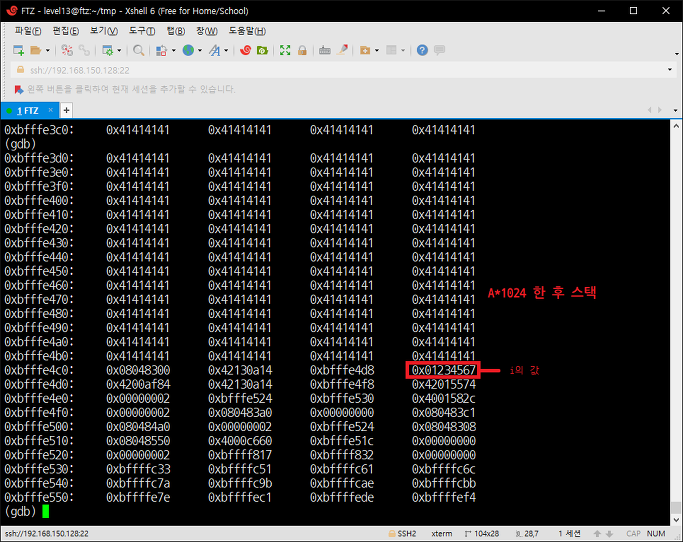
Task: Click the NUM indicator in status bar
Action: (656, 534)
